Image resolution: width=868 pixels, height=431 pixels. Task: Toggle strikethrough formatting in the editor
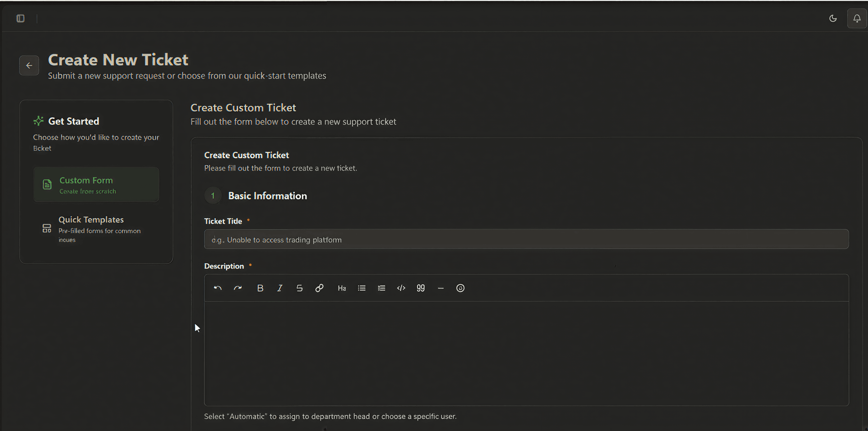(299, 288)
